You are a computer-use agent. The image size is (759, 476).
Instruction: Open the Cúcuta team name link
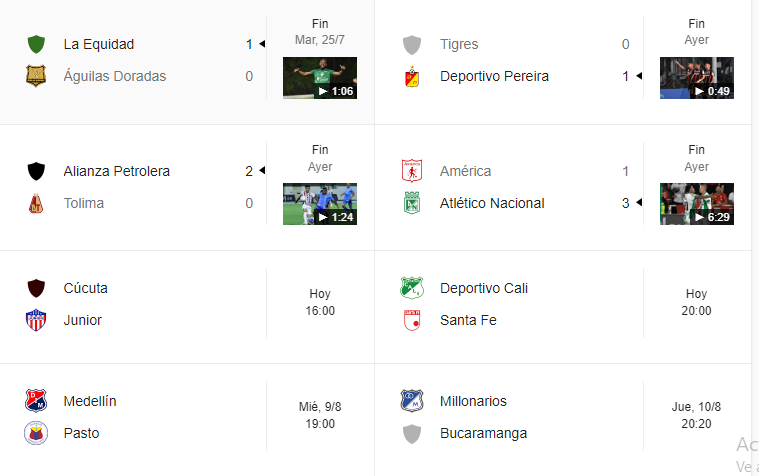[x=86, y=288]
